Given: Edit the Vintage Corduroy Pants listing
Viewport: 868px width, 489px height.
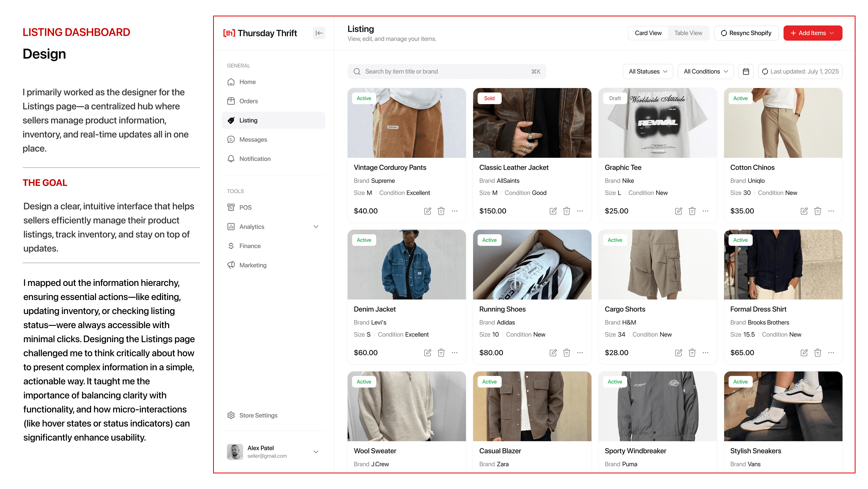Looking at the screenshot, I should pyautogui.click(x=427, y=211).
